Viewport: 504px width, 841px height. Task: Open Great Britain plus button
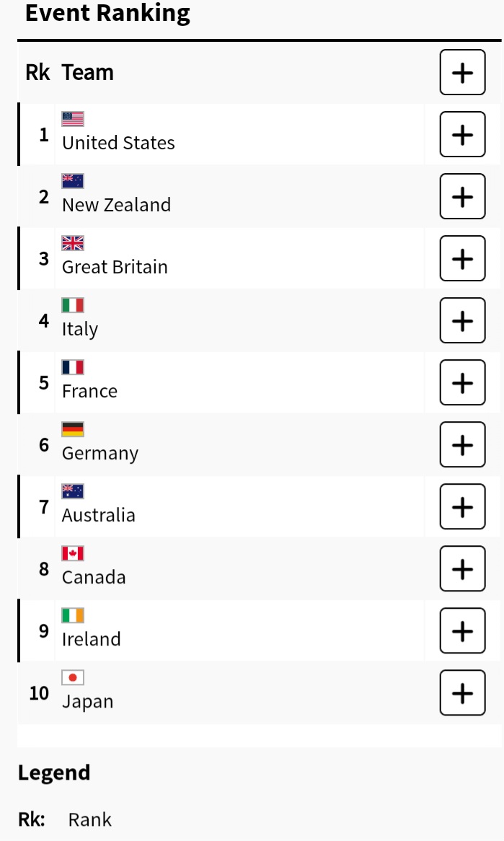pyautogui.click(x=462, y=258)
